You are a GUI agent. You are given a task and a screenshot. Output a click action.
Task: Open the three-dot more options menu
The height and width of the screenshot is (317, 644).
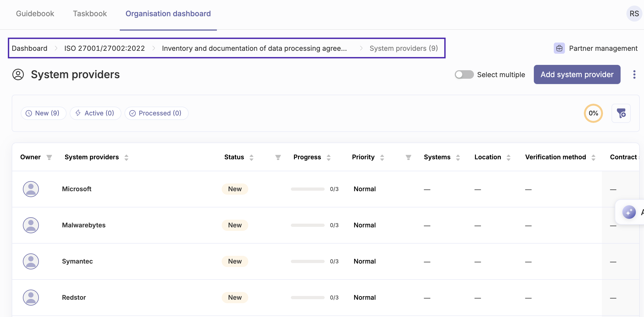coord(634,74)
